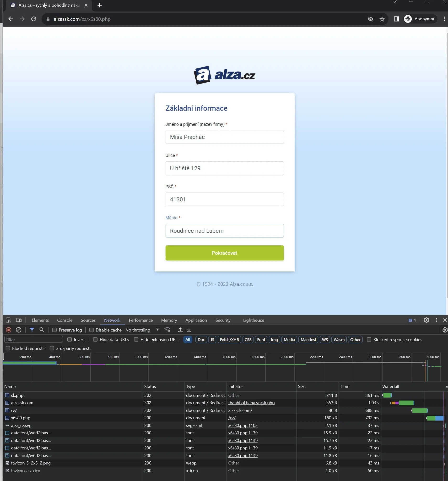Open Network panel settings gear

445,330
